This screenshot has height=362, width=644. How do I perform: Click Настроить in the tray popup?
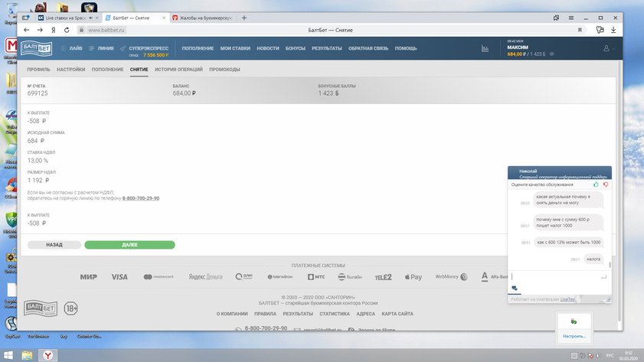pos(574,336)
